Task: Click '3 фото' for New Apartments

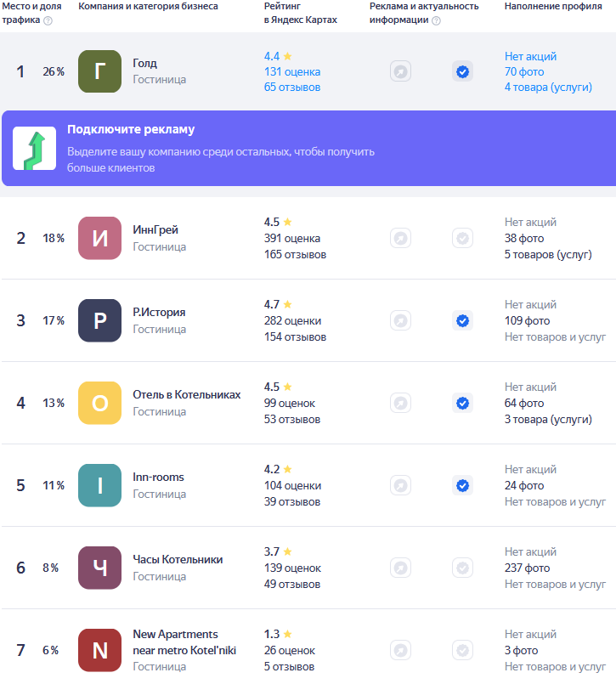Action: coord(522,650)
